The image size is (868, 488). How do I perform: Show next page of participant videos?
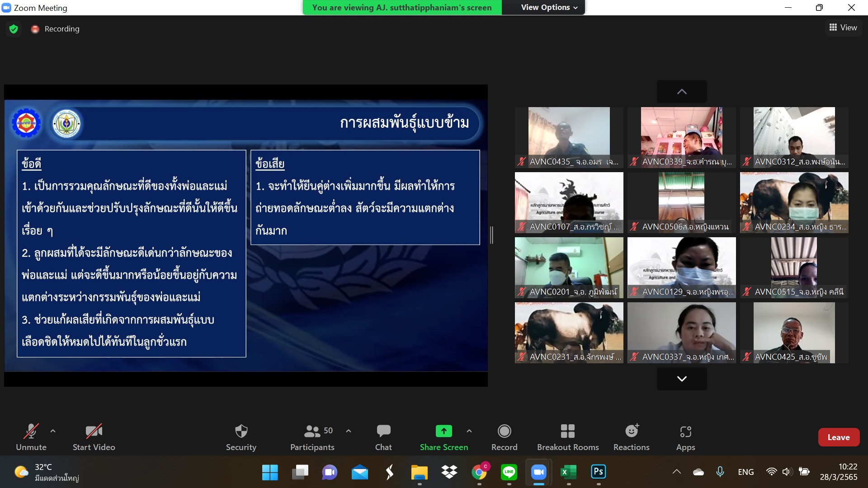coord(682,379)
